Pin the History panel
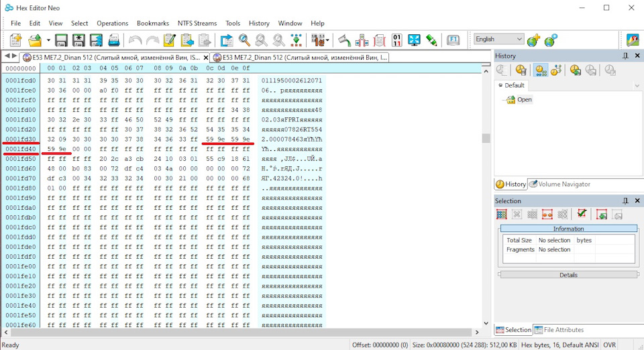 625,56
